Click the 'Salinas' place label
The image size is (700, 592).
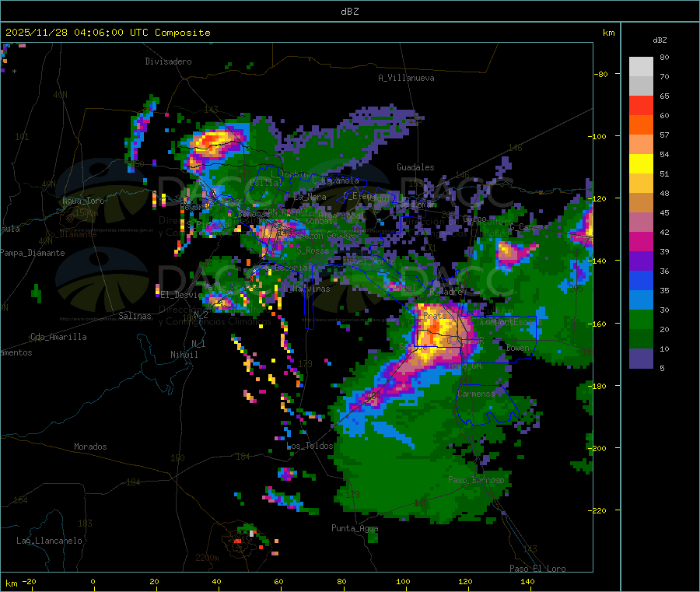[135, 316]
